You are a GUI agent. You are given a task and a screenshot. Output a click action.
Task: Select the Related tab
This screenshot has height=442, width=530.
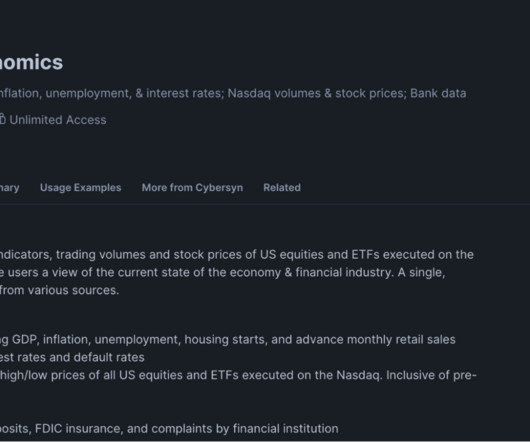pyautogui.click(x=282, y=188)
